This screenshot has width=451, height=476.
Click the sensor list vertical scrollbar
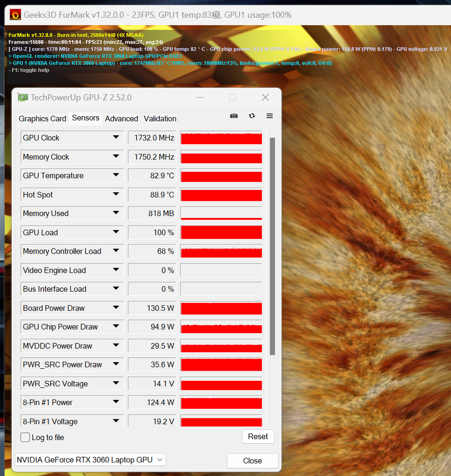tap(273, 246)
